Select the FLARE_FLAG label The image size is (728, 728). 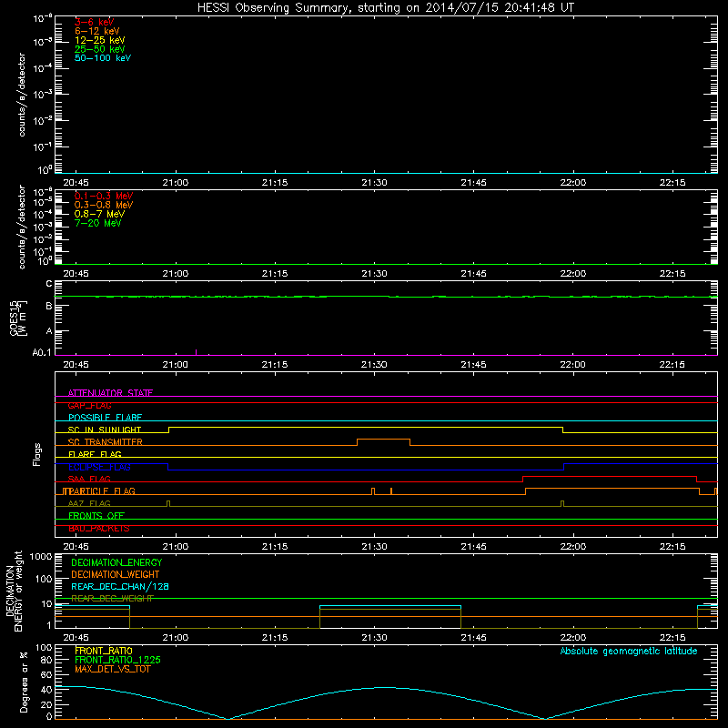(95, 454)
